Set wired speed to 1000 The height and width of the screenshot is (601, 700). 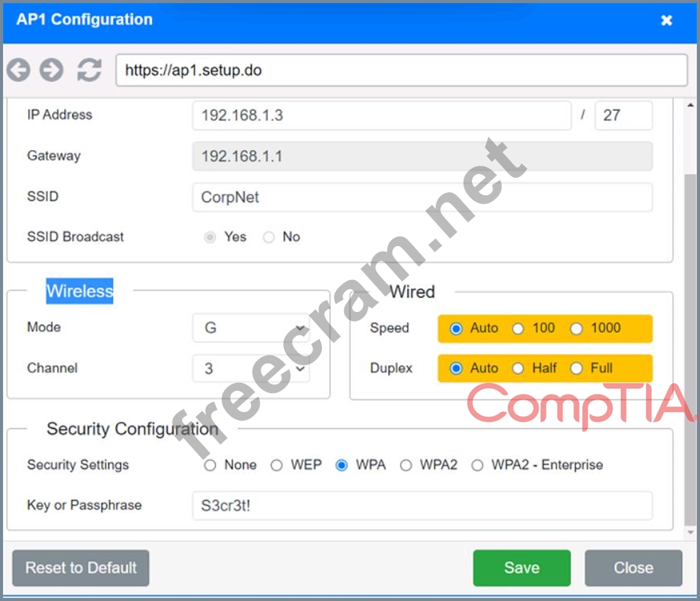point(577,328)
